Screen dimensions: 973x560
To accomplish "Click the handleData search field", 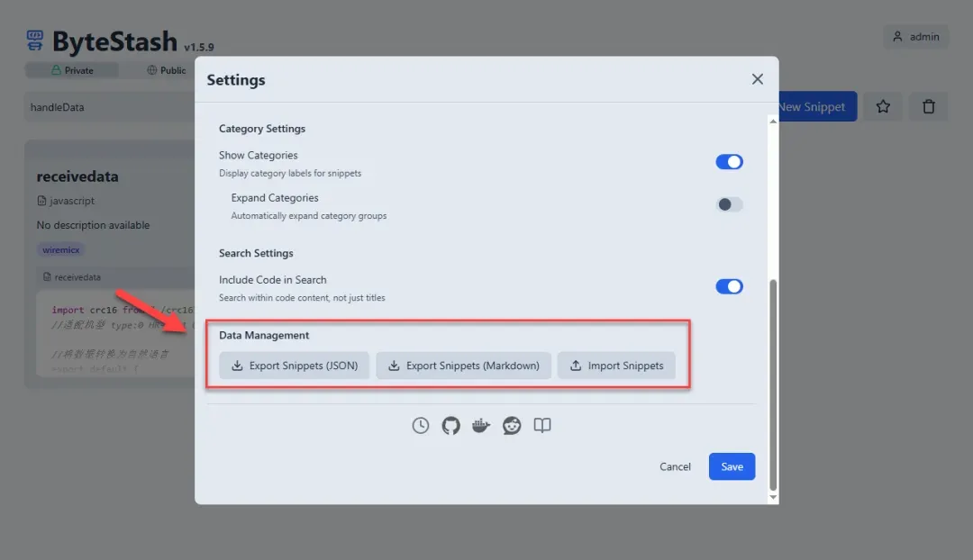I will pyautogui.click(x=108, y=107).
